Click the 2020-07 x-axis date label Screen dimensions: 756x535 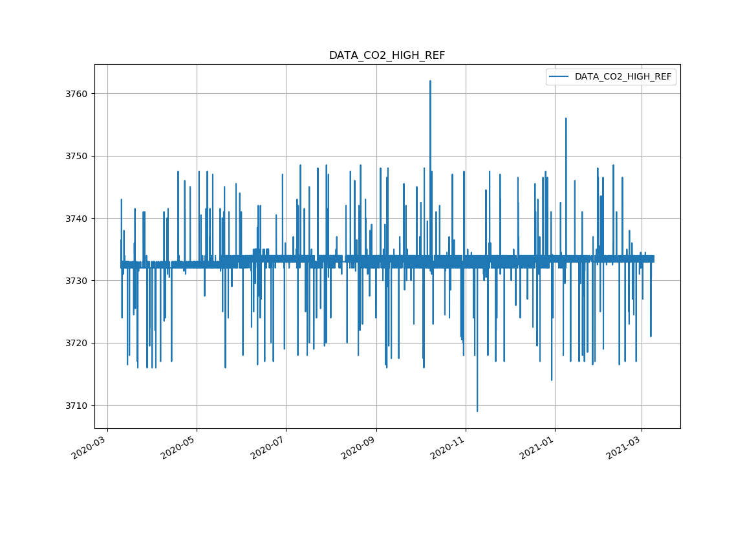268,447
